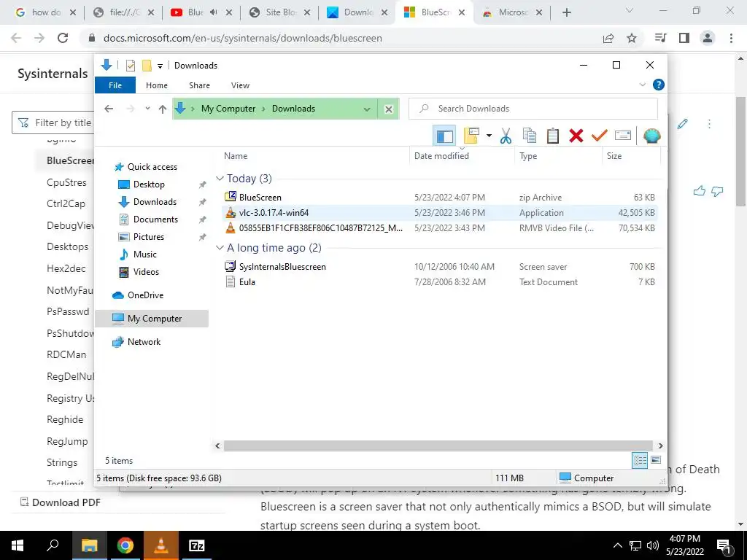Open Chrome profile avatar
Screen dimensions: 747x560
coord(708,38)
